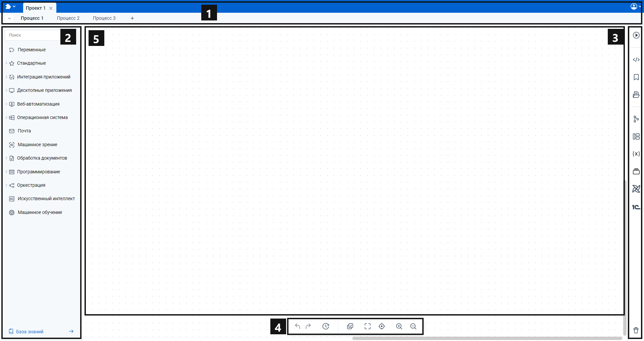
Task: Open the variables (x) panel icon
Action: 636,154
